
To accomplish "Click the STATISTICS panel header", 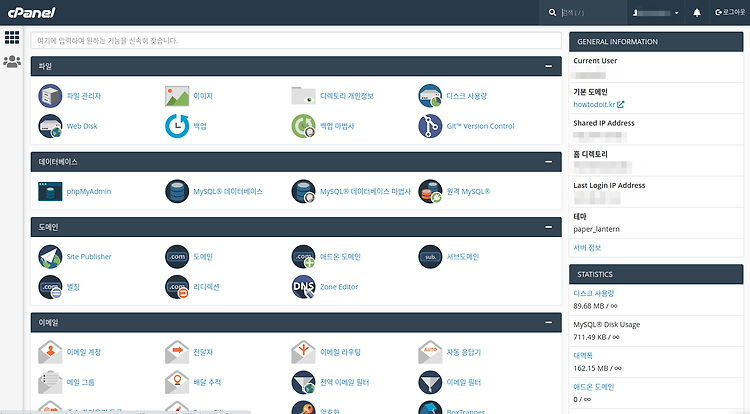I will [x=656, y=274].
